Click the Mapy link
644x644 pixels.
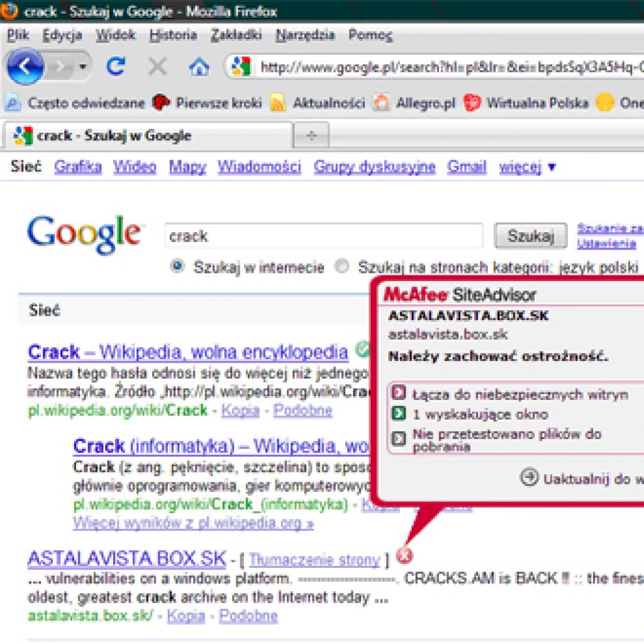tap(187, 167)
